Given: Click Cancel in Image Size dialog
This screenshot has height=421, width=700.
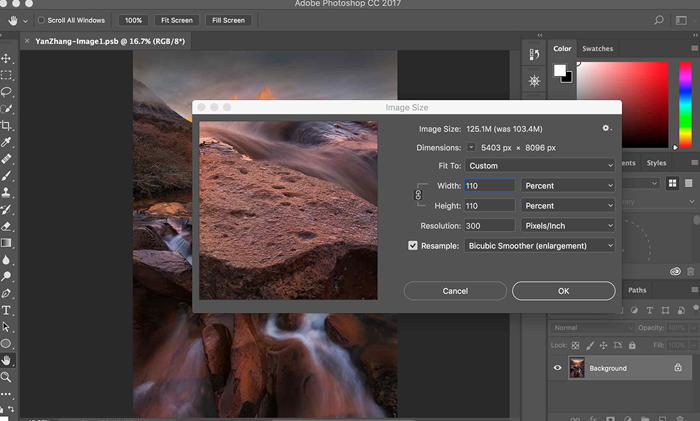Looking at the screenshot, I should (455, 291).
